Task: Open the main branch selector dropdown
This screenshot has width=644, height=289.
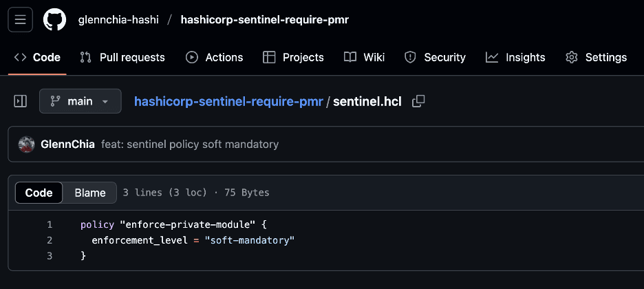Action: point(80,101)
